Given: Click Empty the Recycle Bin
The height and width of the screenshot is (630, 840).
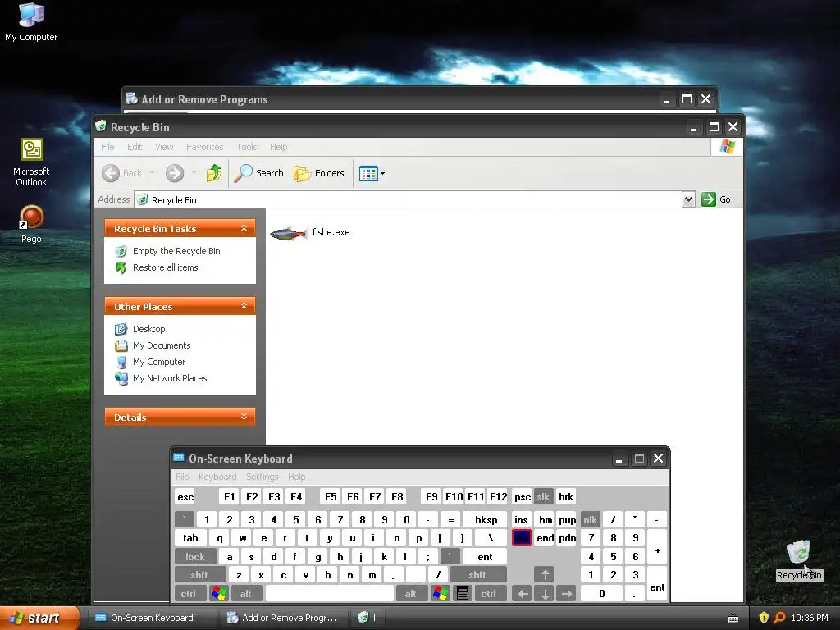Looking at the screenshot, I should click(176, 251).
